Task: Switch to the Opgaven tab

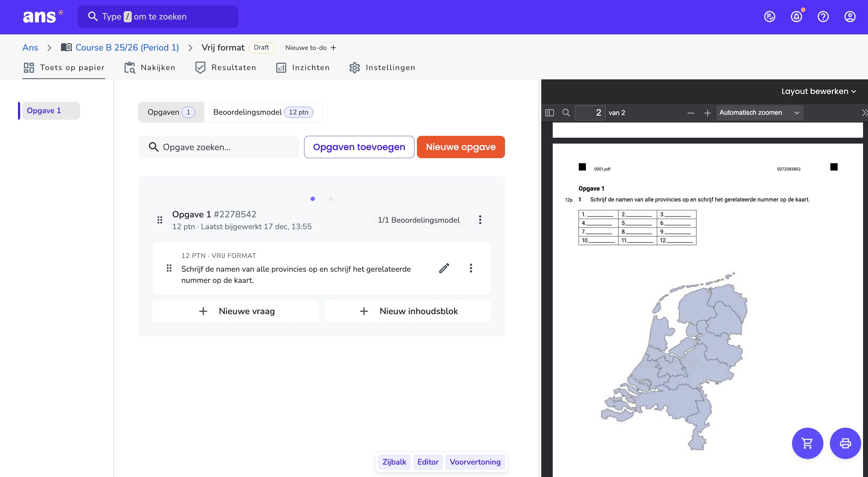Action: pyautogui.click(x=171, y=112)
